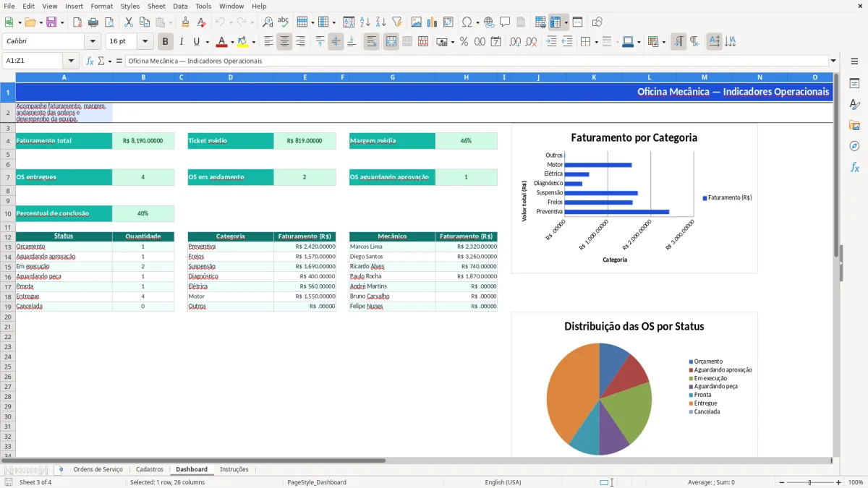This screenshot has height=488, width=868.
Task: Click the Zoom In plus button
Action: click(x=839, y=482)
